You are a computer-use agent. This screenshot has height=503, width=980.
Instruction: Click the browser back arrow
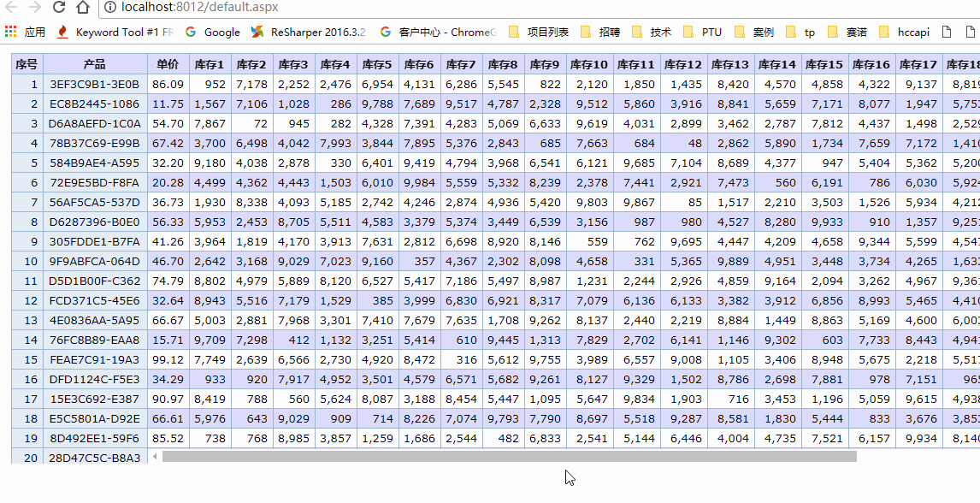coord(11,8)
